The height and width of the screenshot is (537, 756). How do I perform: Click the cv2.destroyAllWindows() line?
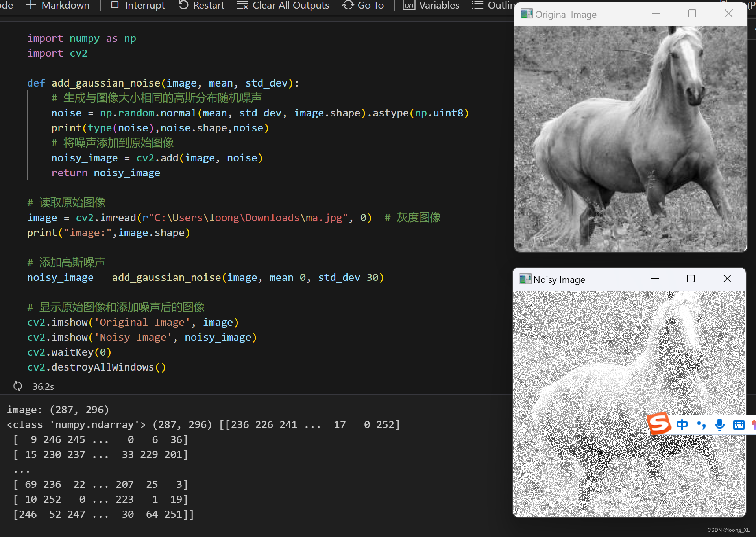96,367
